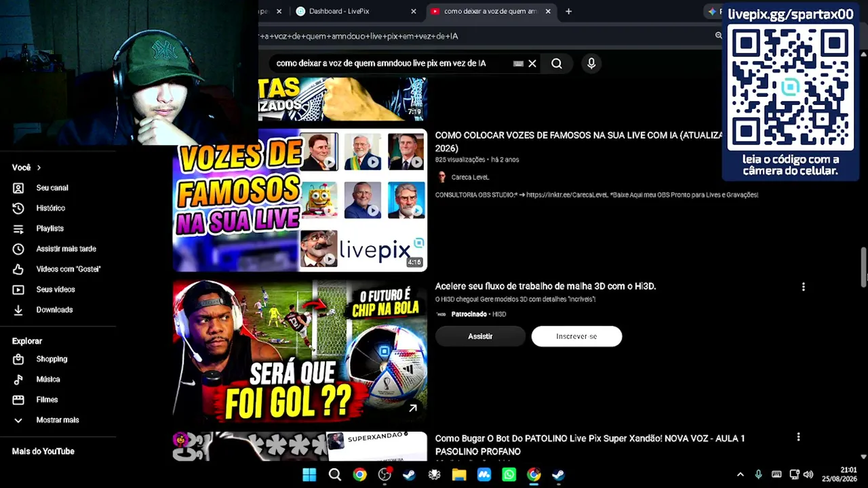868x488 pixels.
Task: Clear the YouTube search text
Action: click(x=532, y=63)
